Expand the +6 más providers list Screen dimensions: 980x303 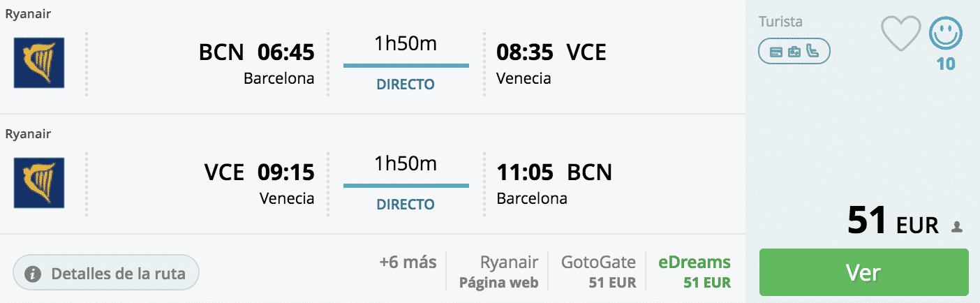pos(408,263)
